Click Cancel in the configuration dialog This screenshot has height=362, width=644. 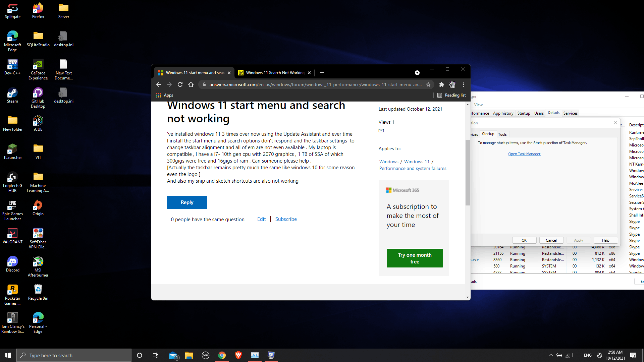click(x=551, y=240)
